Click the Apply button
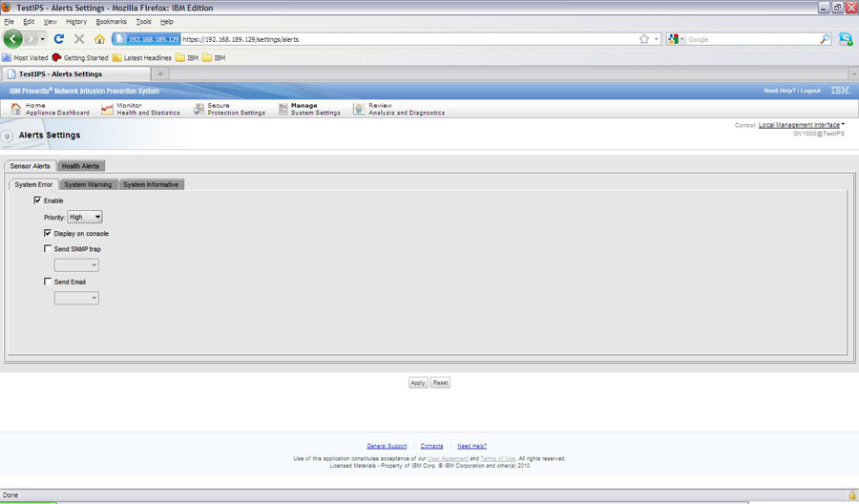 point(418,383)
